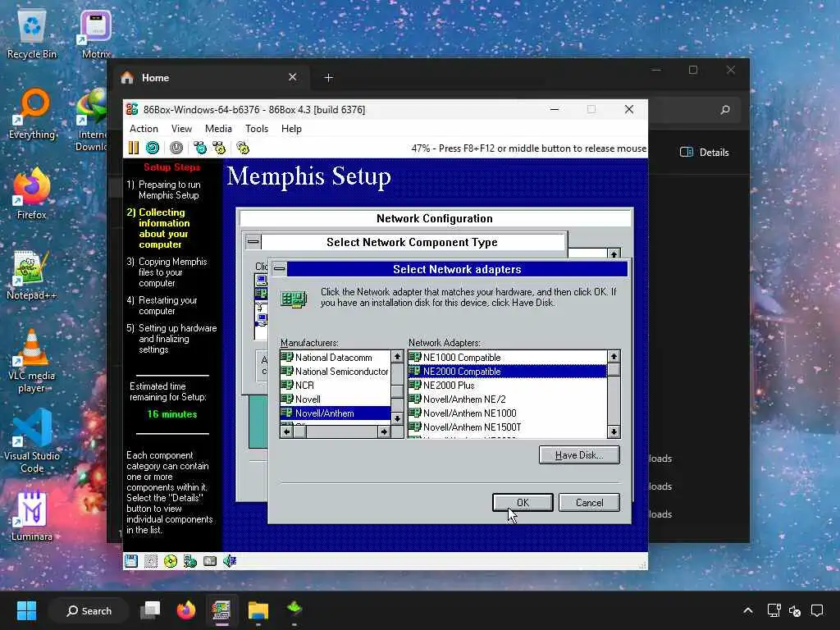Click the network status bar icon
840x630 pixels.
(190, 561)
